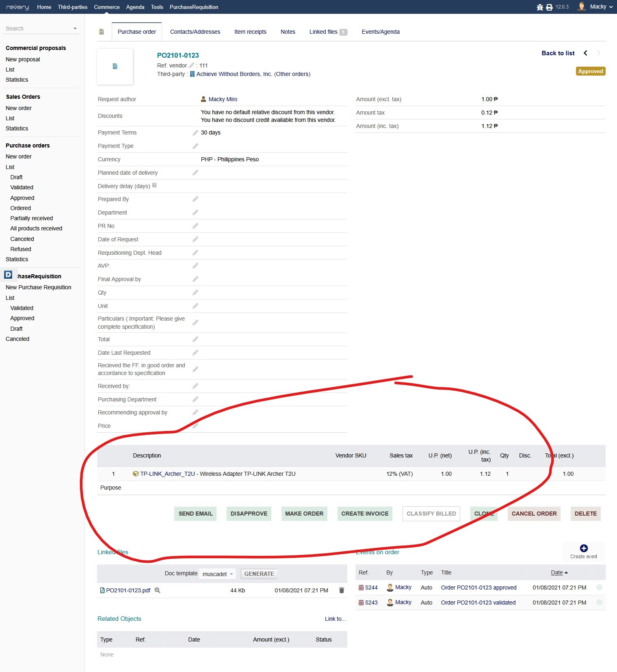Image resolution: width=617 pixels, height=672 pixels.
Task: Preview PO2101-0123.pdf using the magnifier icon
Action: pos(158,590)
